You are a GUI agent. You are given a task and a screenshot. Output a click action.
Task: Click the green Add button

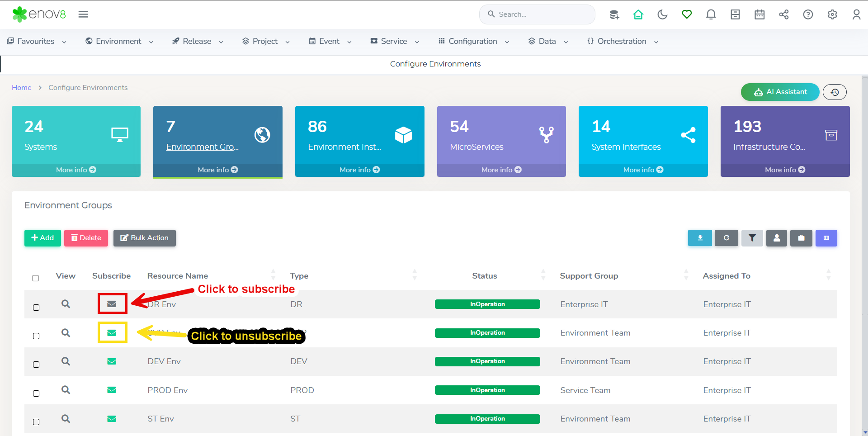[42, 238]
